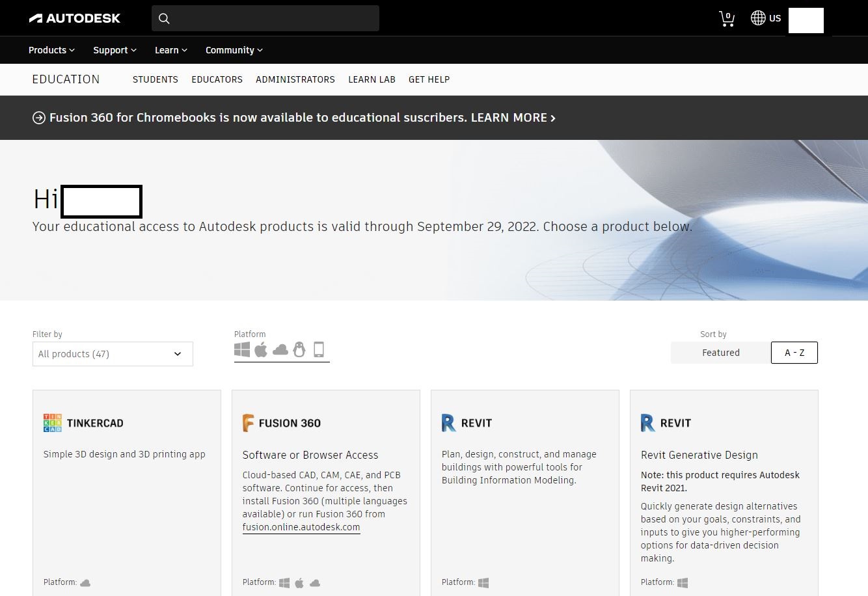Switch to the EDUCATORS tab
Viewport: 868px width, 596px height.
point(217,79)
